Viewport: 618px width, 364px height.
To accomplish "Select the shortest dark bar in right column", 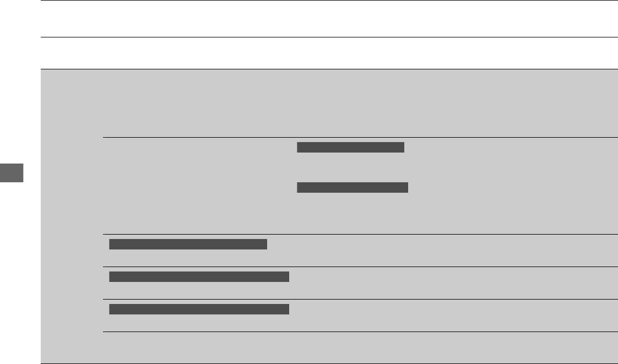I will pos(350,148).
